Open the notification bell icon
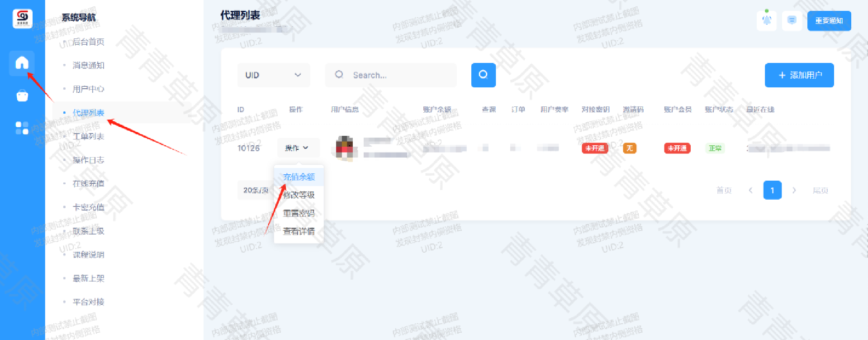The height and width of the screenshot is (340, 868). point(766,20)
